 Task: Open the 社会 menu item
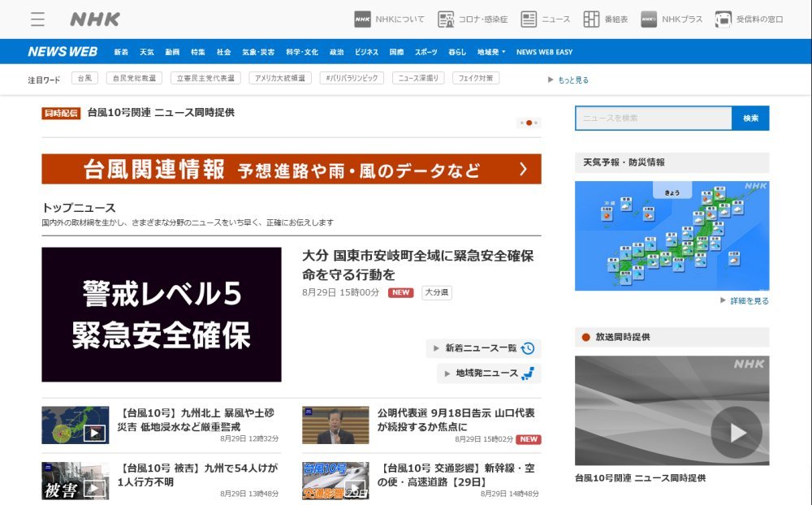coord(224,52)
